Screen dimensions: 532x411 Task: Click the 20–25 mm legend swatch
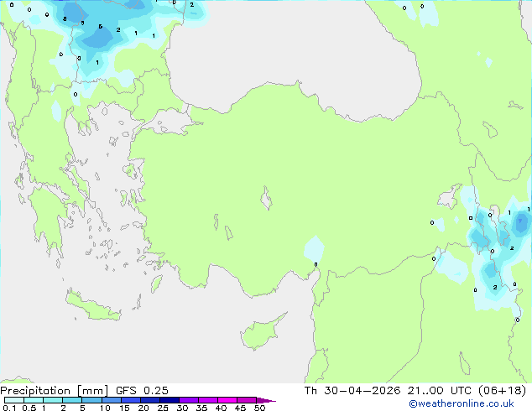150,400
